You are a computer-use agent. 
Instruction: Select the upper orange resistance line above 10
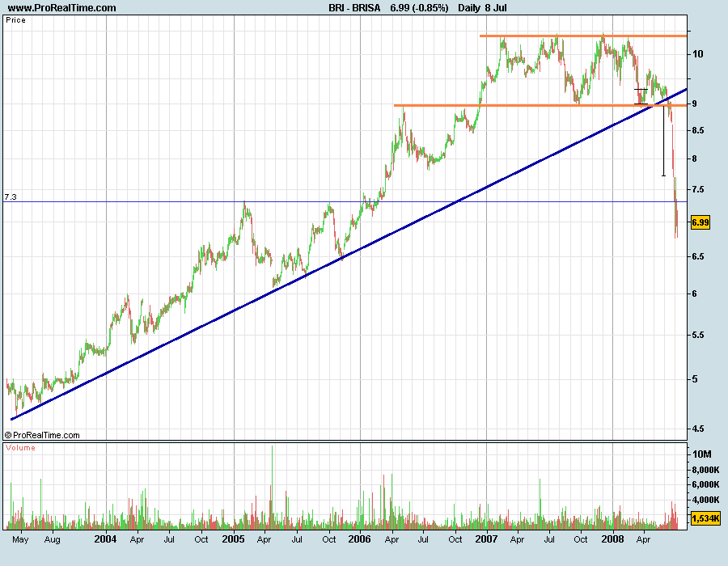coord(583,36)
